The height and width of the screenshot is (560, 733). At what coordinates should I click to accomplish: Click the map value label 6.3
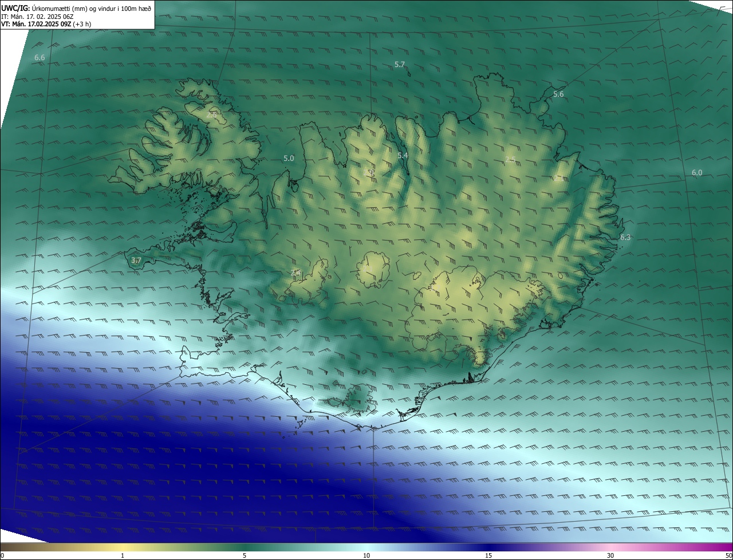coord(625,237)
